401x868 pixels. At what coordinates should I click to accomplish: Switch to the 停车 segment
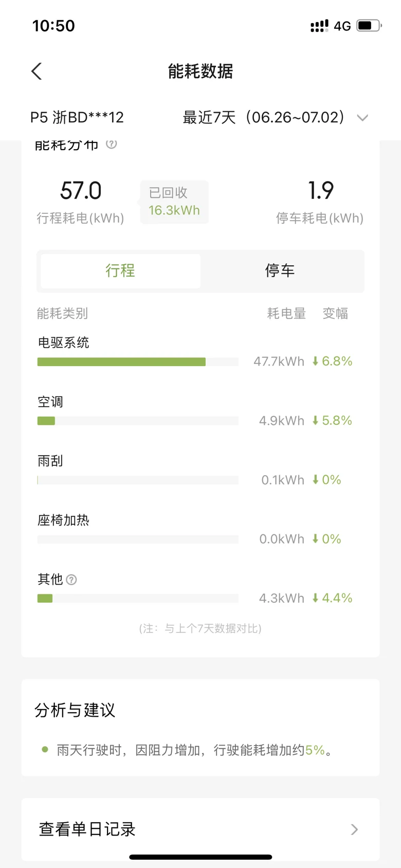(x=280, y=271)
